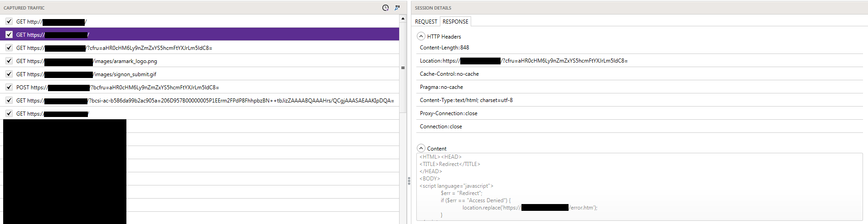This screenshot has height=224, width=868.
Task: Click the scroll-up arrow of traffic list
Action: pyautogui.click(x=403, y=19)
